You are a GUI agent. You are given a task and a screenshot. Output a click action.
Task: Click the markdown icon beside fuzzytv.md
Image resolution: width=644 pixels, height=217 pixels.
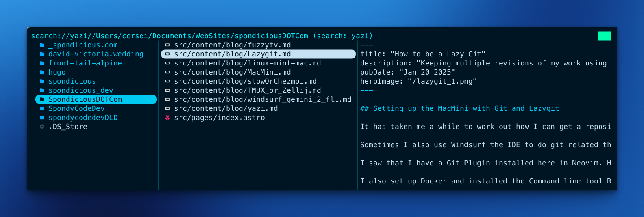tap(167, 45)
